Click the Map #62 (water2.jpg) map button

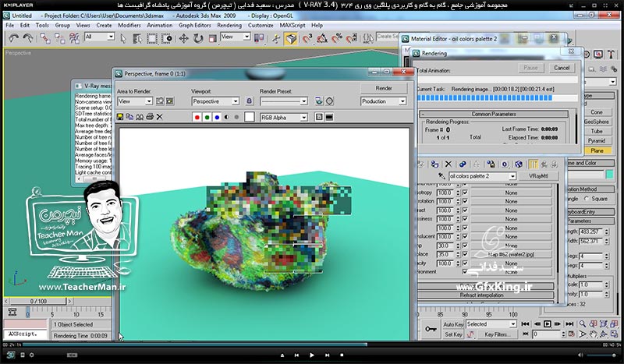(511, 254)
